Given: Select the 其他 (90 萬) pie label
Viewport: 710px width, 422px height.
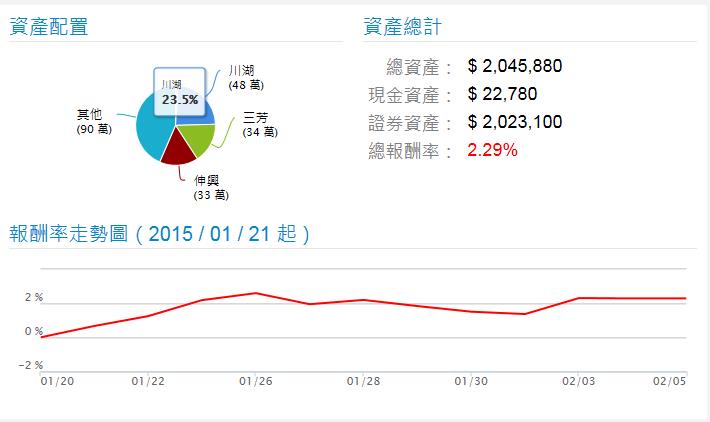Looking at the screenshot, I should point(94,121).
